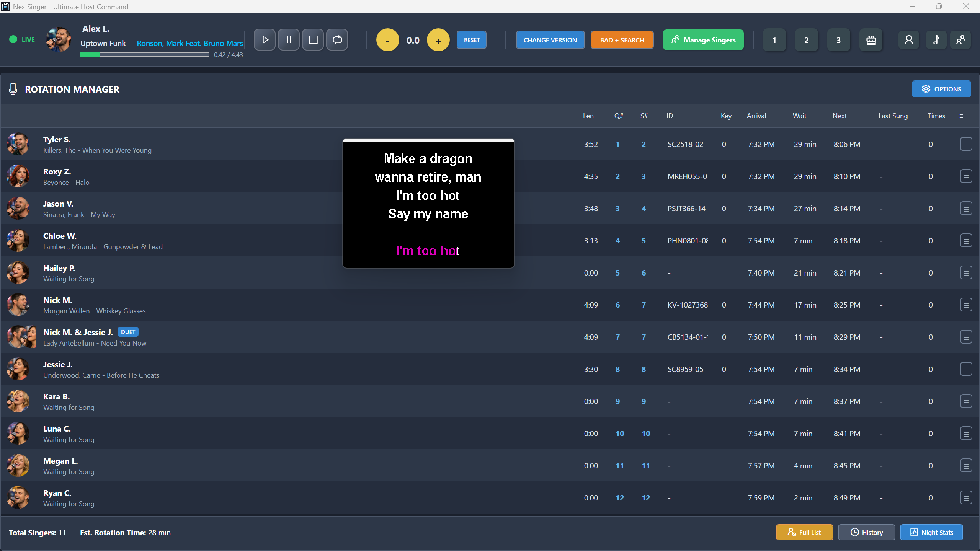This screenshot has width=980, height=551.
Task: Decrease the pitch with the minus stepper
Action: 387,39
